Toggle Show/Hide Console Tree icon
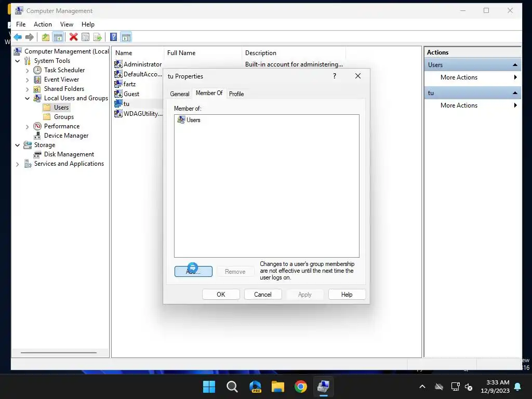The height and width of the screenshot is (399, 532). point(58,37)
